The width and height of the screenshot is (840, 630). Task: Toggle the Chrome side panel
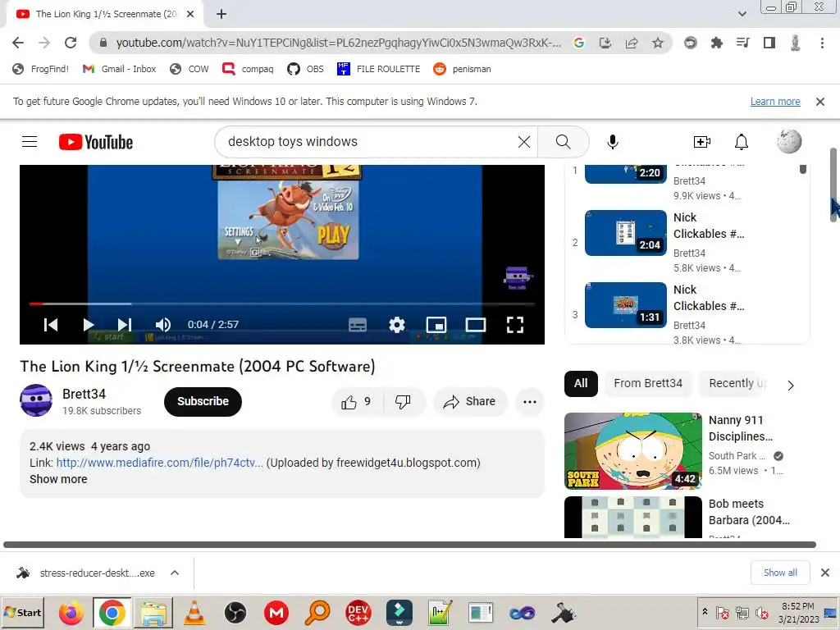pyautogui.click(x=769, y=43)
